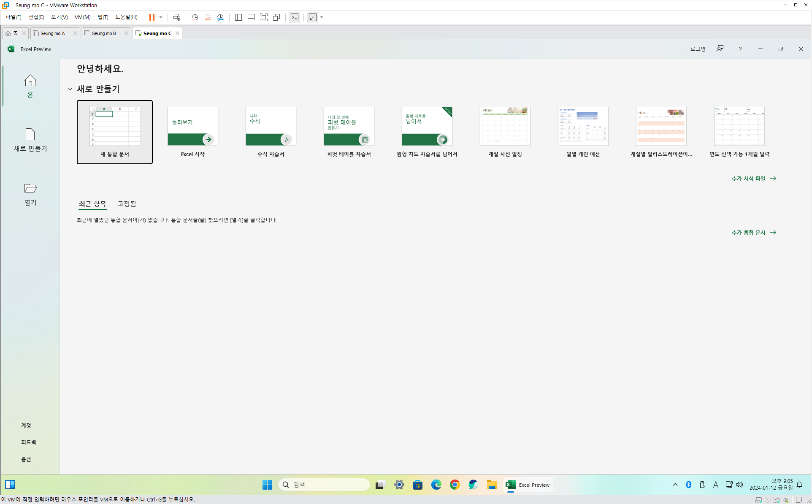This screenshot has height=504, width=812.
Task: Open the pause button dropdown arrow
Action: click(161, 17)
